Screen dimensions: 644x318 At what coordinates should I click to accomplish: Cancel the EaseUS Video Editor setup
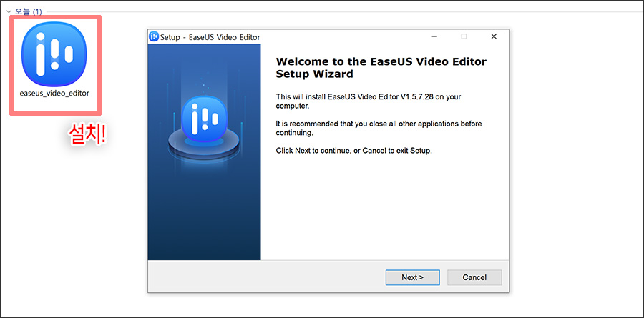coord(474,277)
